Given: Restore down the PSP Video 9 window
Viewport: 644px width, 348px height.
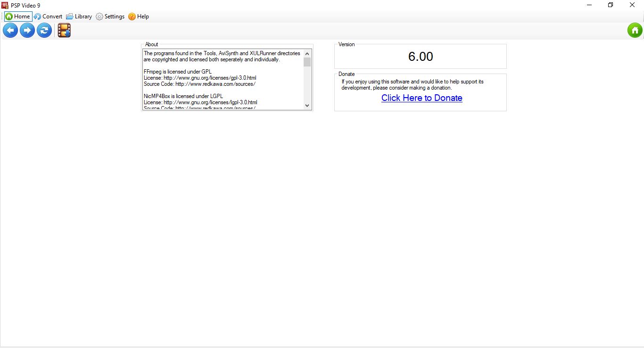Looking at the screenshot, I should pos(611,5).
